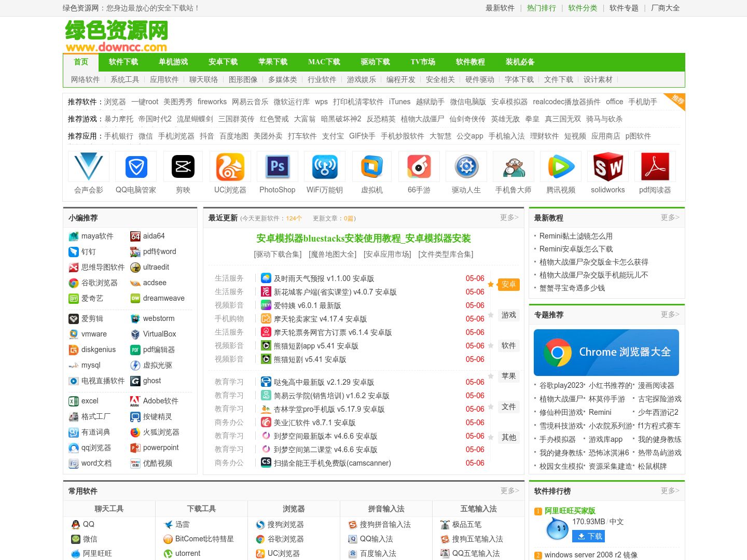Click the [魔兽地图大全] link

pos(333,254)
